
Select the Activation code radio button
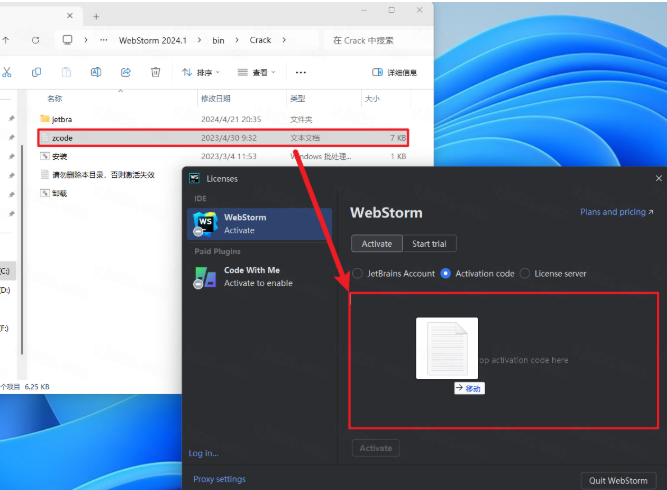click(445, 273)
